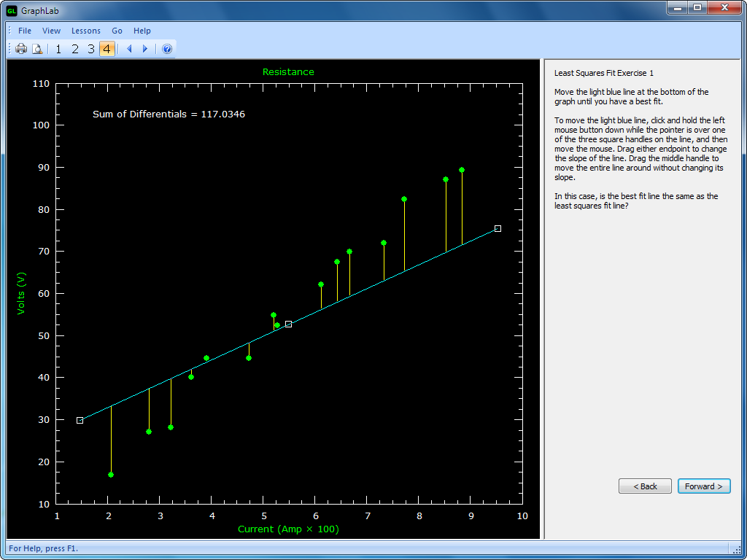Click 'For Help, press F1.' status bar text
747x560 pixels.
click(43, 548)
